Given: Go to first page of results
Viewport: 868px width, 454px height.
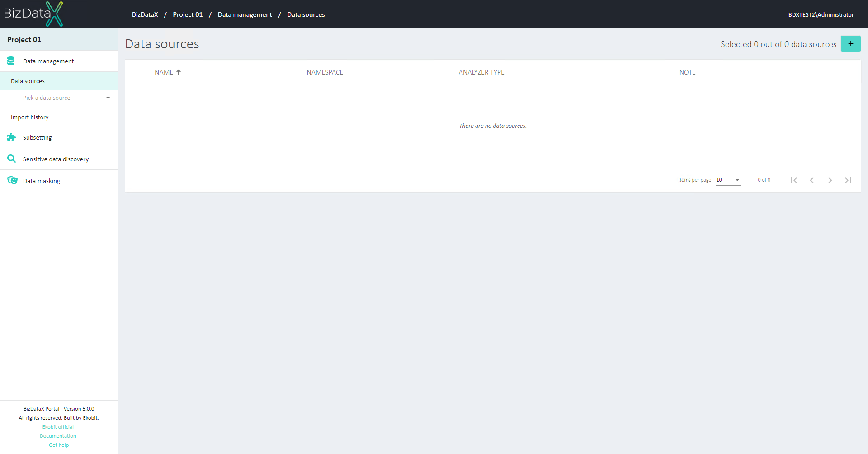Looking at the screenshot, I should pyautogui.click(x=793, y=180).
